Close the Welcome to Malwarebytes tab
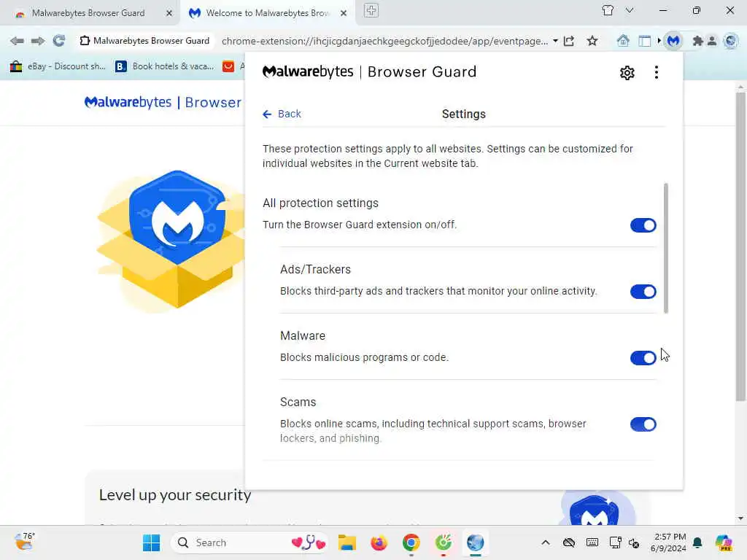Image resolution: width=747 pixels, height=560 pixels. coord(344,13)
